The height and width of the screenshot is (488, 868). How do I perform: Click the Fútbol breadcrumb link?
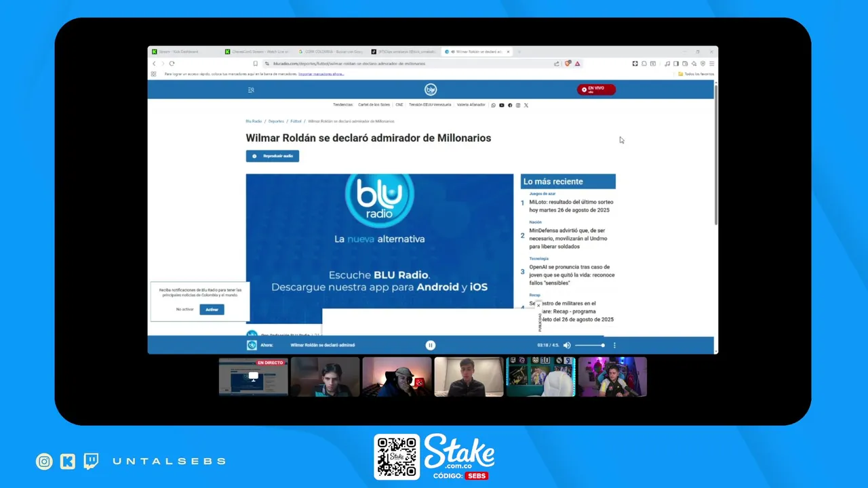tap(296, 121)
